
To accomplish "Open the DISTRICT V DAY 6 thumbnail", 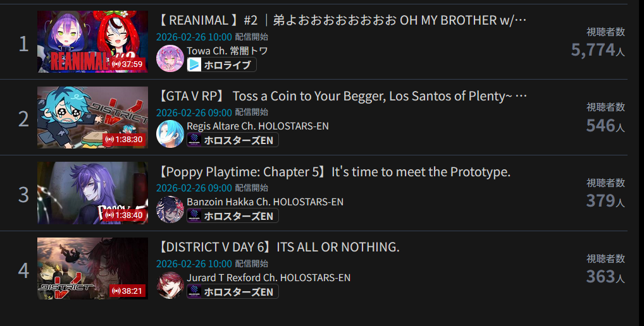I will click(x=93, y=269).
